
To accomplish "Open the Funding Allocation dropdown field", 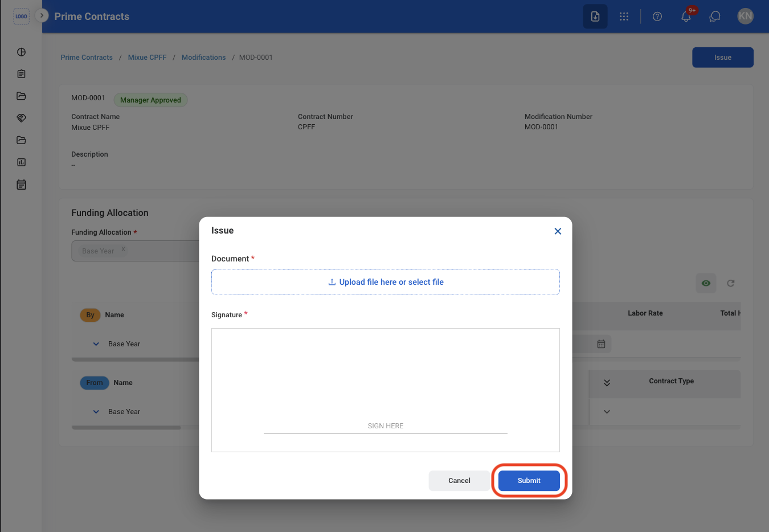I will (x=135, y=251).
